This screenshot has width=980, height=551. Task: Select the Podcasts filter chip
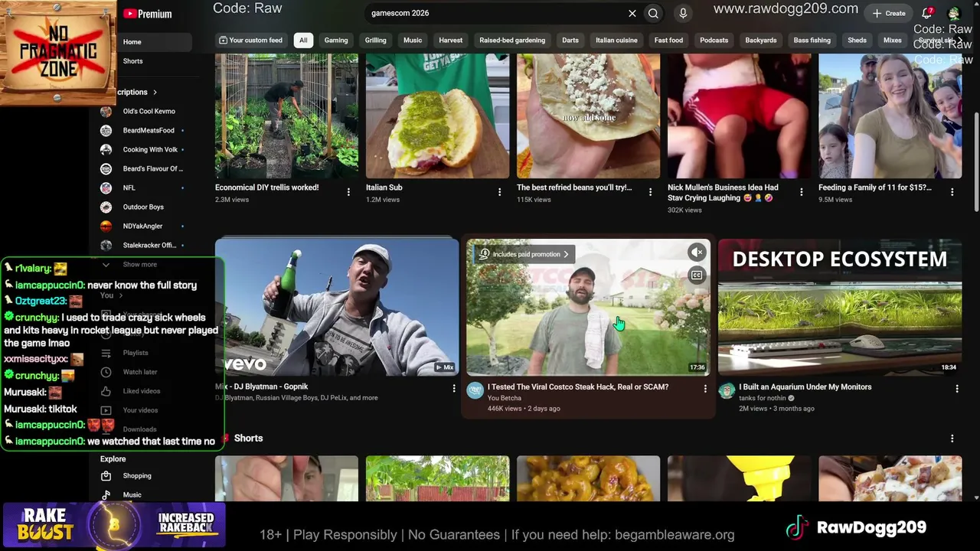[714, 41]
